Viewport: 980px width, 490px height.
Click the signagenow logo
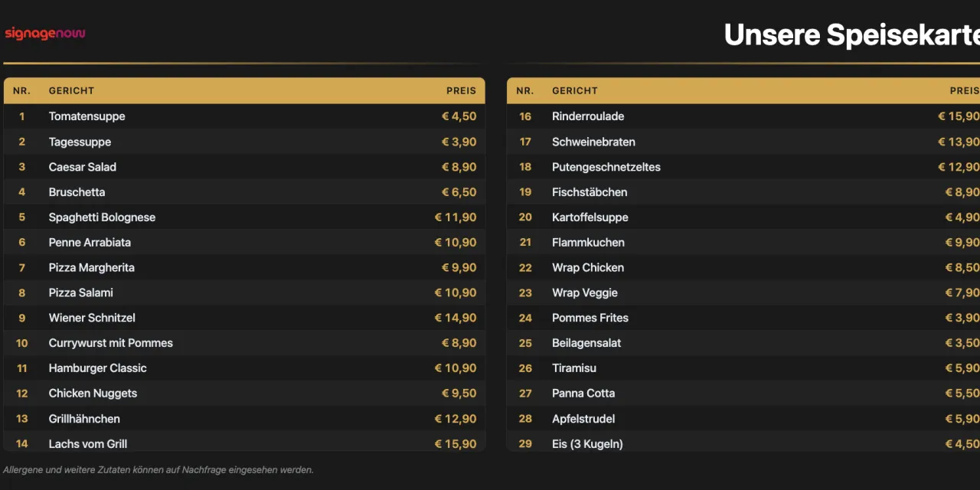click(x=45, y=34)
